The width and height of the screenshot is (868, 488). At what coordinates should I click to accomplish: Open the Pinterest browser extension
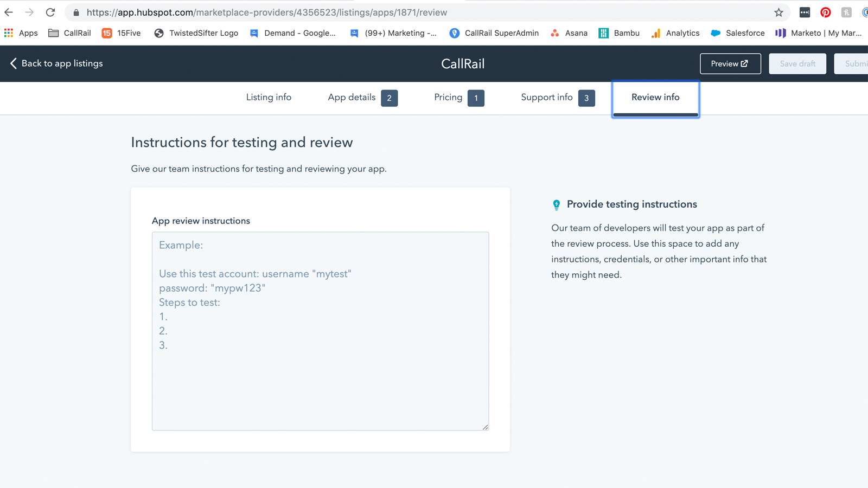coord(825,12)
